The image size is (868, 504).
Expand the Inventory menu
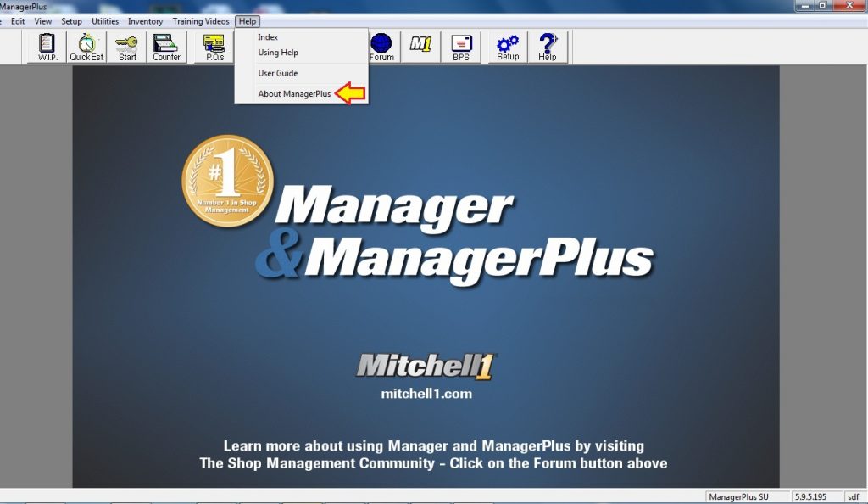(x=145, y=21)
